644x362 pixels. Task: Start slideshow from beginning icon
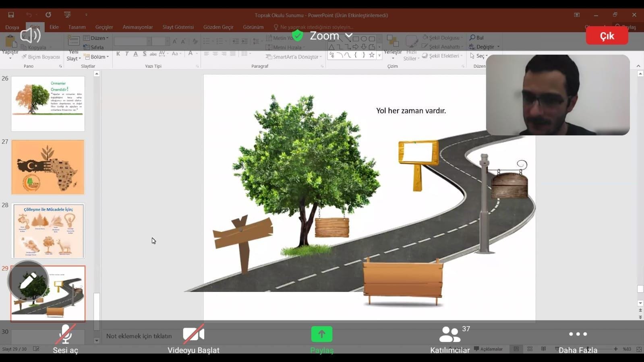pos(67,15)
